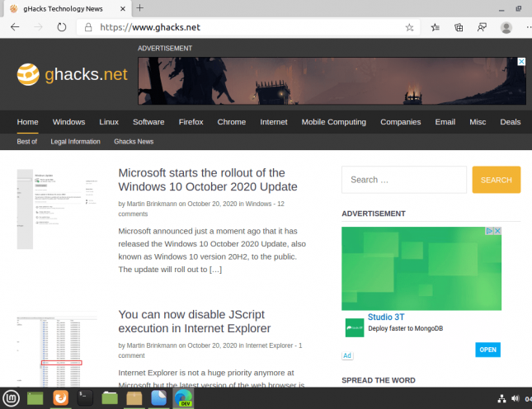Open the Email category
The height and width of the screenshot is (409, 532).
[445, 122]
